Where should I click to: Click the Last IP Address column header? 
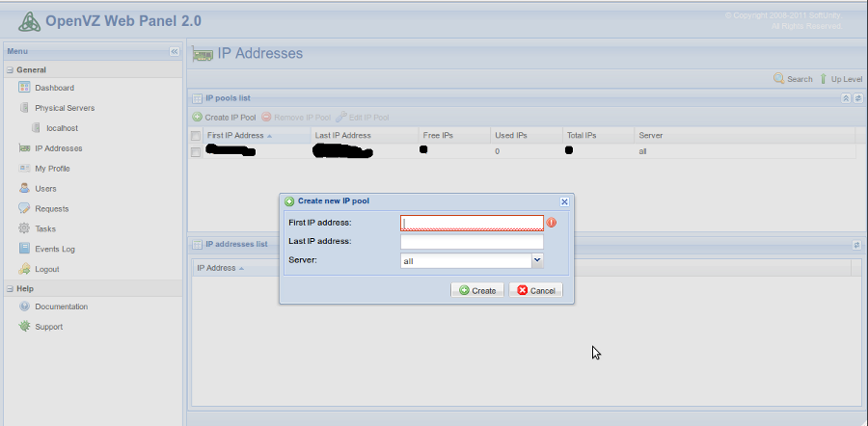pyautogui.click(x=365, y=135)
